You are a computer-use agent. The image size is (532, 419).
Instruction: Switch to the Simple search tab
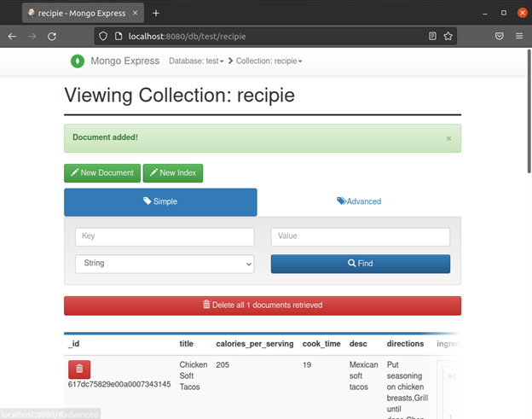[160, 202]
